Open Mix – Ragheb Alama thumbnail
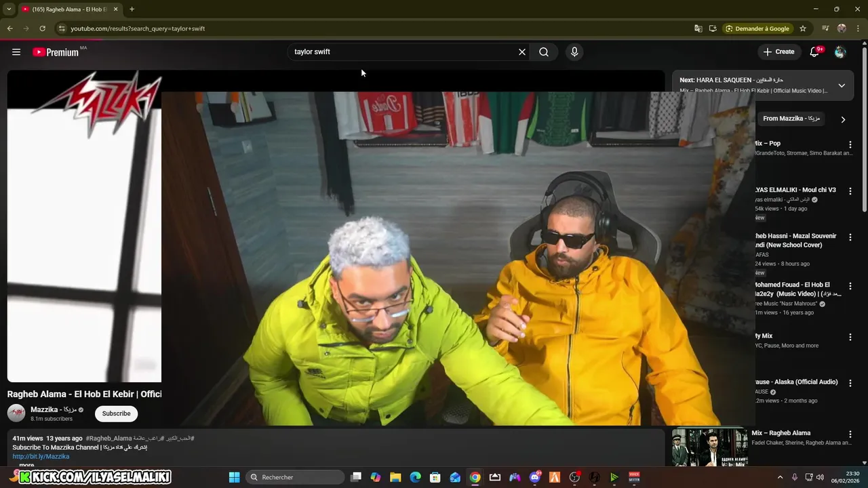 709,447
